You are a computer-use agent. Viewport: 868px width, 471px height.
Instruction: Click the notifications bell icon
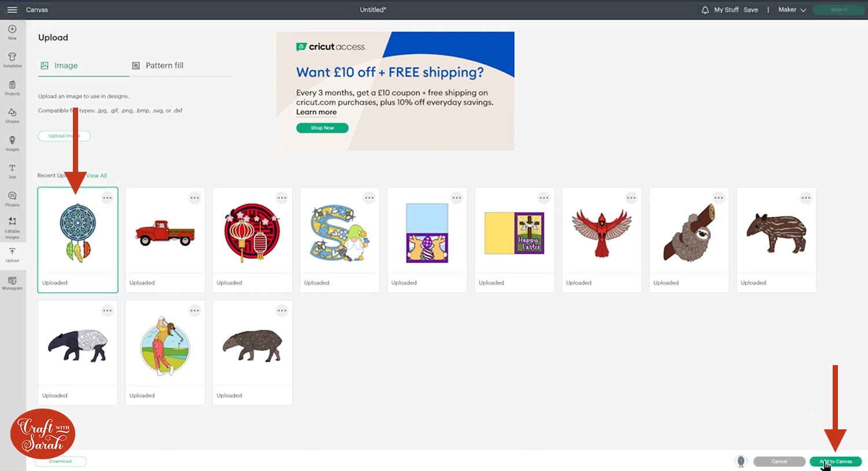coord(705,10)
